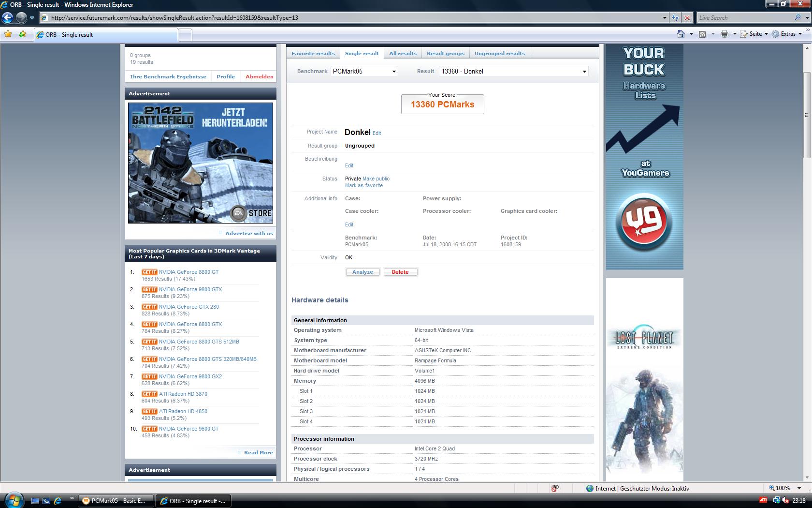Click the Add to Favorites icon
812x508 pixels.
22,34
